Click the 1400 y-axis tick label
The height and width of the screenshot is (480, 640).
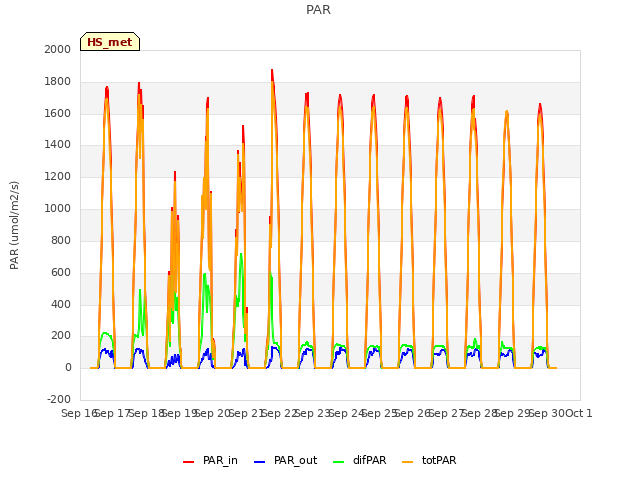click(58, 144)
